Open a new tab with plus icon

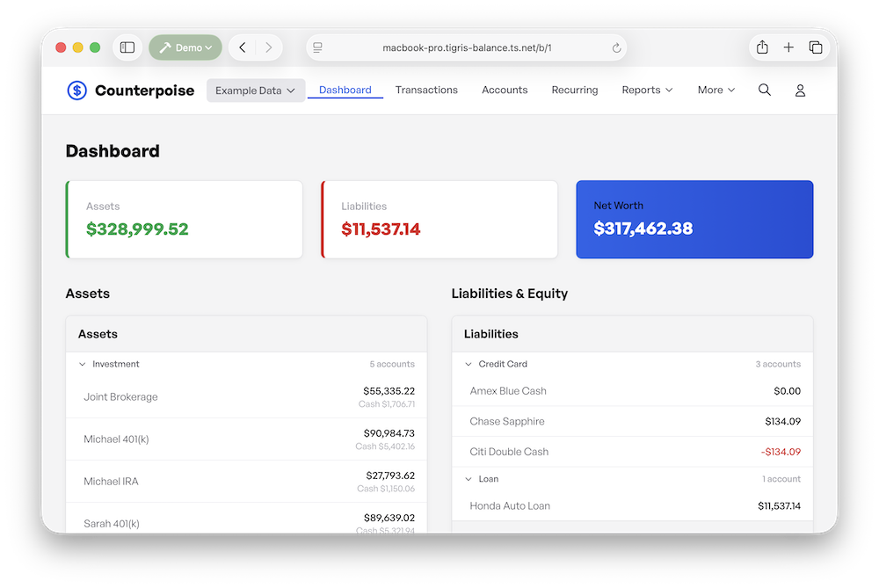coord(788,47)
